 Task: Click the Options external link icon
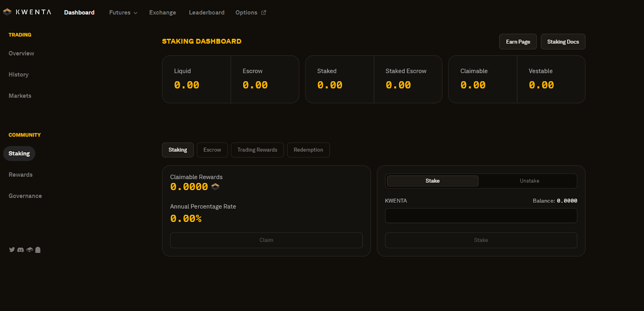pos(264,12)
